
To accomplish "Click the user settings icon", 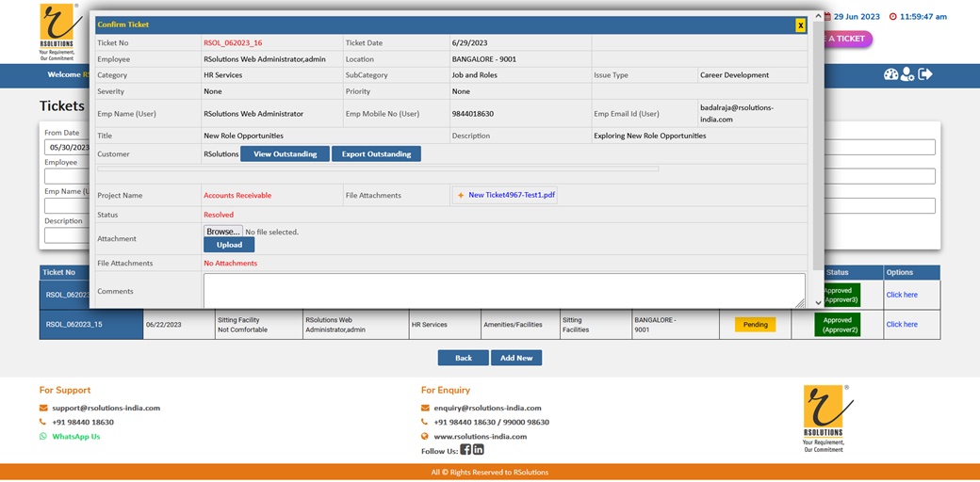I will (907, 74).
